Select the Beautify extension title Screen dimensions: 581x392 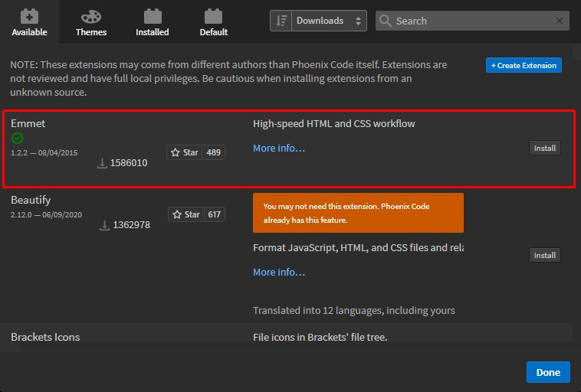[x=31, y=200]
